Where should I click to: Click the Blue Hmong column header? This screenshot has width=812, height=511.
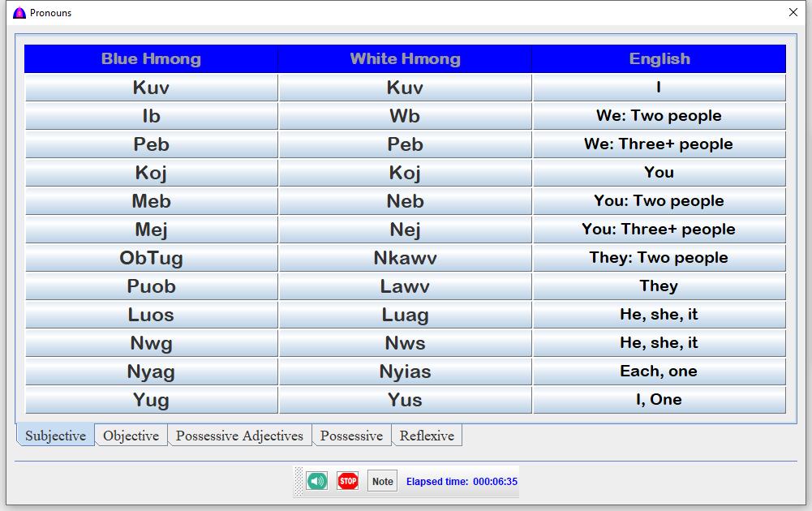click(151, 59)
